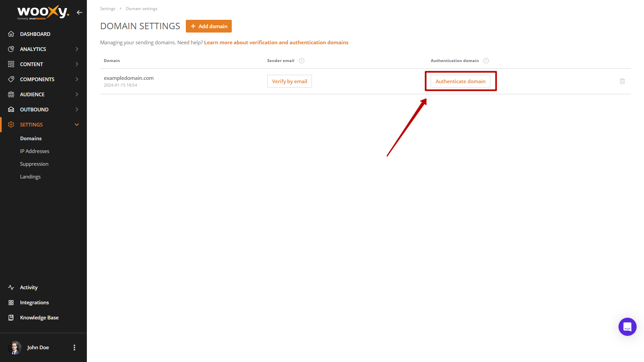
Task: Click Verify by email button
Action: tap(289, 81)
